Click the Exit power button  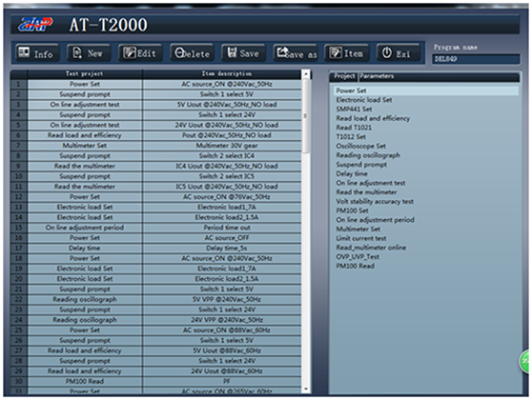tap(399, 53)
